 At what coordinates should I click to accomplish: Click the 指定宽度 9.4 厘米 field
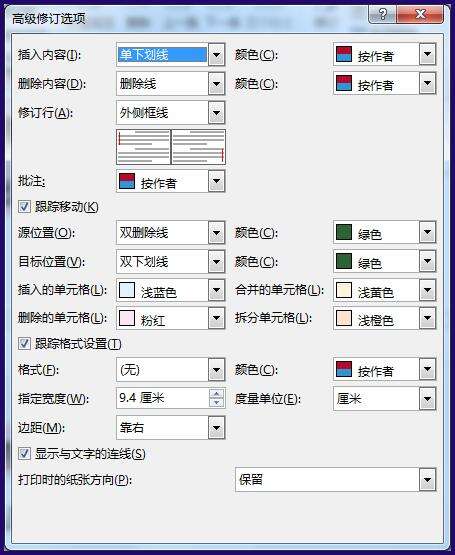pyautogui.click(x=162, y=399)
